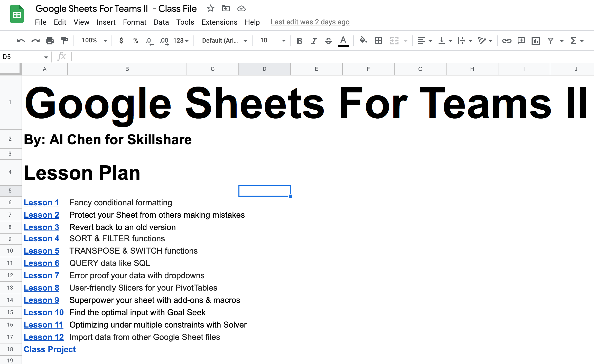Create a filter with the funnel icon
The image size is (594, 364).
point(550,40)
